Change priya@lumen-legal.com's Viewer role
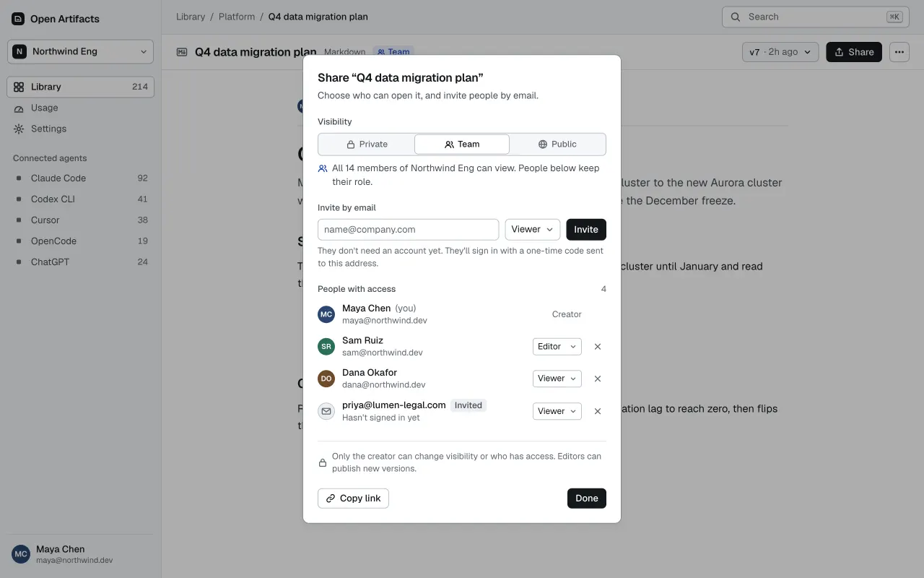 pos(557,411)
